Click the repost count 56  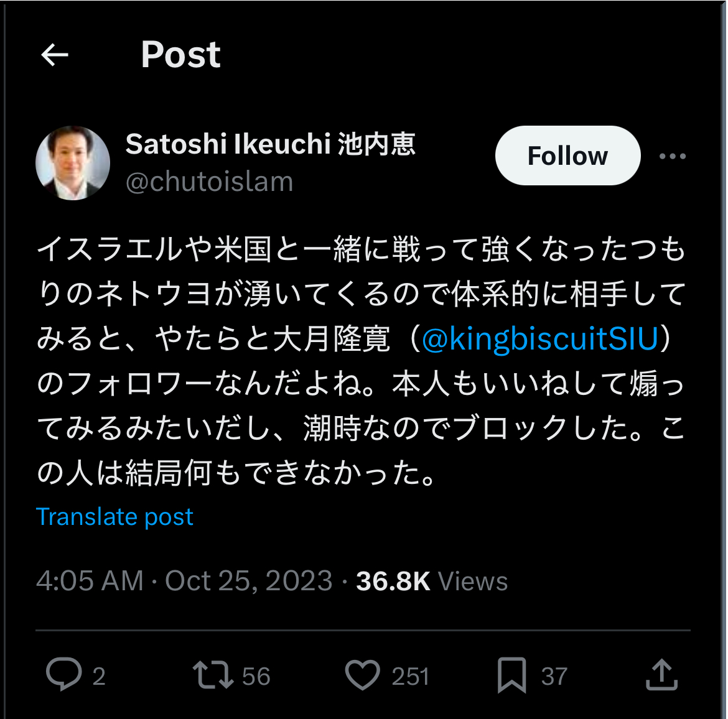click(x=256, y=676)
